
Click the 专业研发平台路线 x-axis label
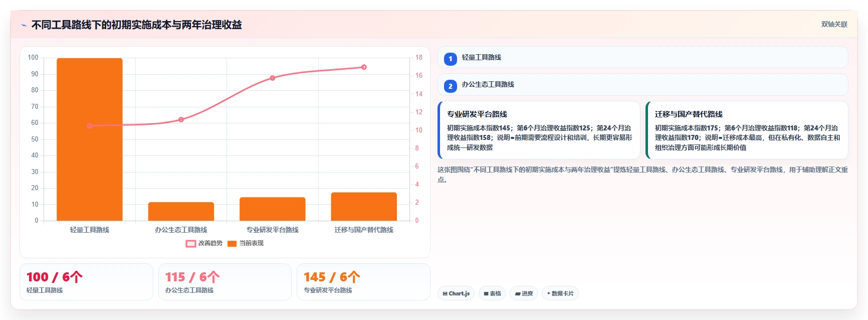[x=273, y=230]
